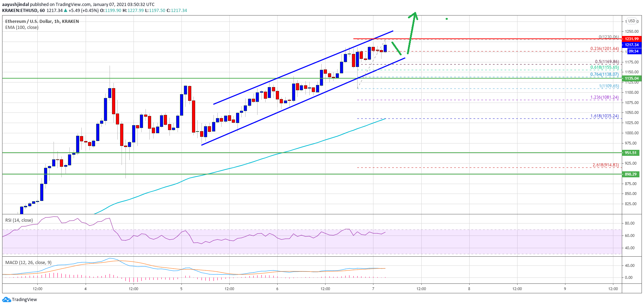
Task: Select the 0(1230.06) Fibonacci label
Action: [x=609, y=37]
